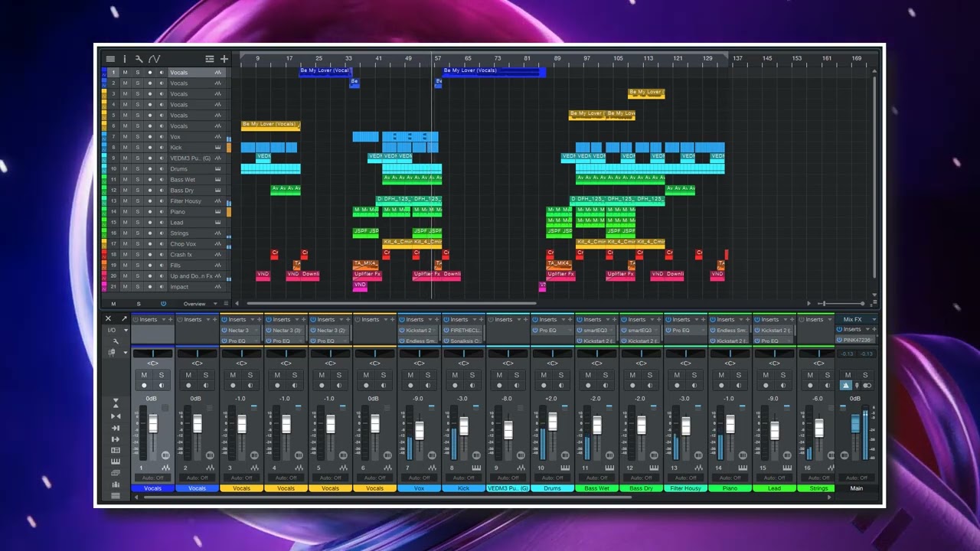Add a track with the plus icon
The width and height of the screenshot is (980, 551).
224,59
